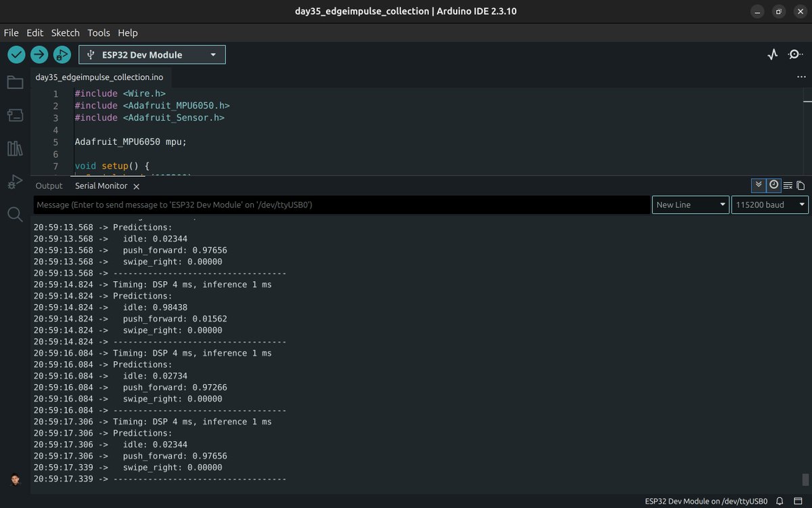Click code line 'void setup() {'
The width and height of the screenshot is (812, 508).
[112, 166]
